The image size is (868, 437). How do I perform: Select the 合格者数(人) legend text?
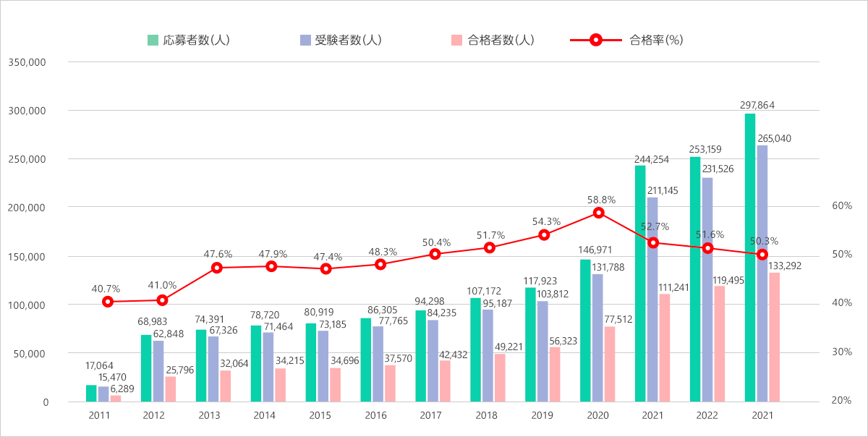[501, 41]
